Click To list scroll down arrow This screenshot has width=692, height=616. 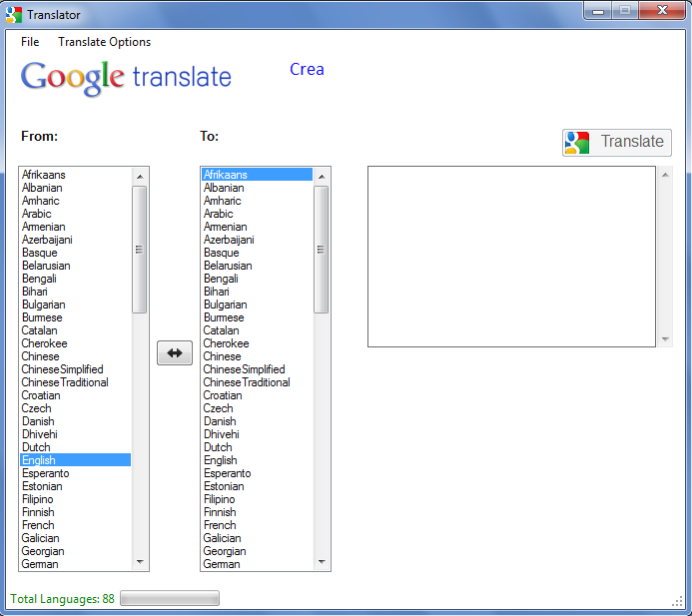pos(322,562)
